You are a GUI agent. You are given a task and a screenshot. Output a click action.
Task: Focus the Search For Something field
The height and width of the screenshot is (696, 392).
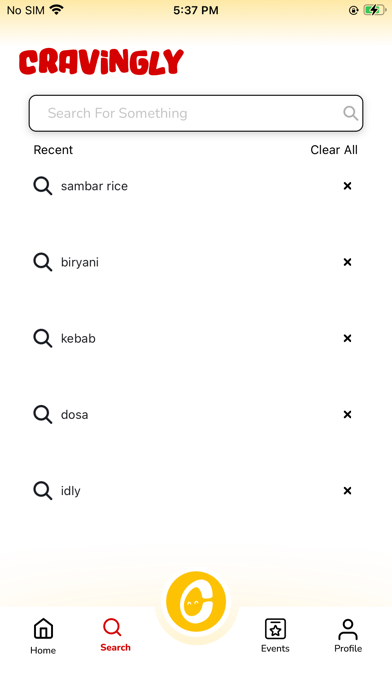point(196,113)
